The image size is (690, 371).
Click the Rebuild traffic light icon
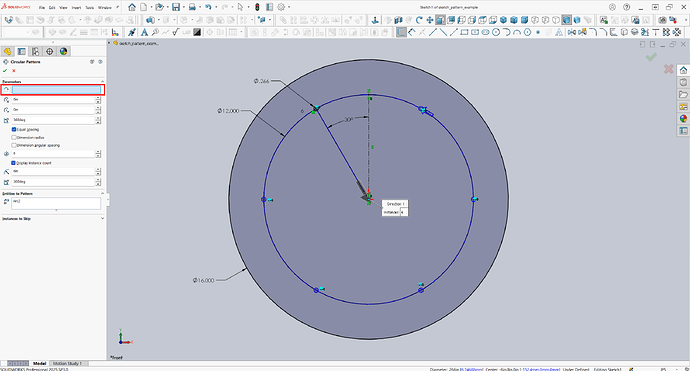coord(257,7)
